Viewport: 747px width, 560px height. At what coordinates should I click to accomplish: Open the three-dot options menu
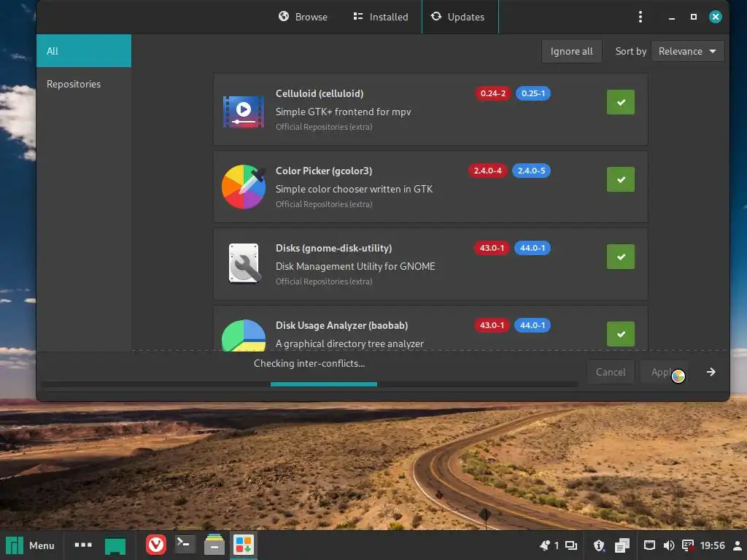tap(640, 17)
